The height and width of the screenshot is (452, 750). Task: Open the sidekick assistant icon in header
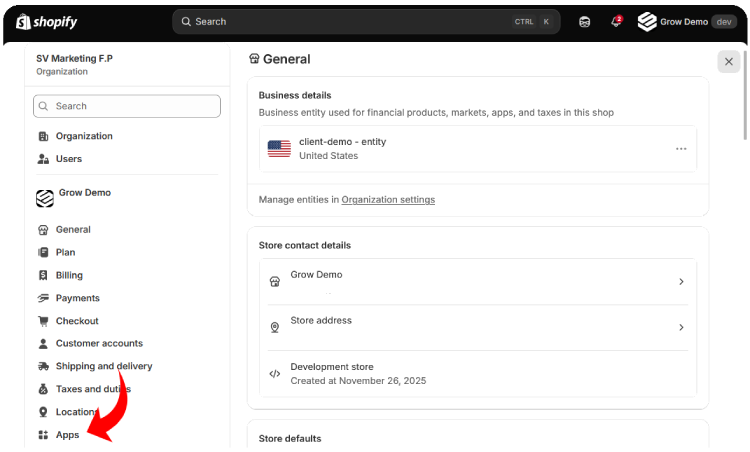click(x=585, y=22)
